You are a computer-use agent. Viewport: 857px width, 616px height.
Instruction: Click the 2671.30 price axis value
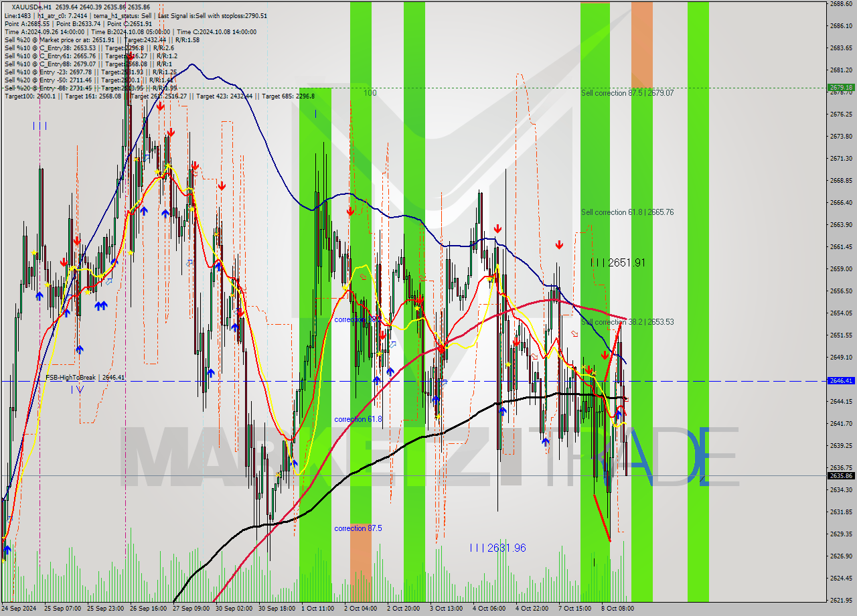coord(840,158)
